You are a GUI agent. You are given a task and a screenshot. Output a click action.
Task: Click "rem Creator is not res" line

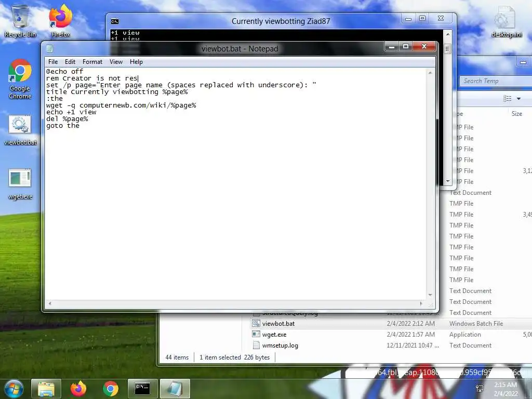point(92,78)
